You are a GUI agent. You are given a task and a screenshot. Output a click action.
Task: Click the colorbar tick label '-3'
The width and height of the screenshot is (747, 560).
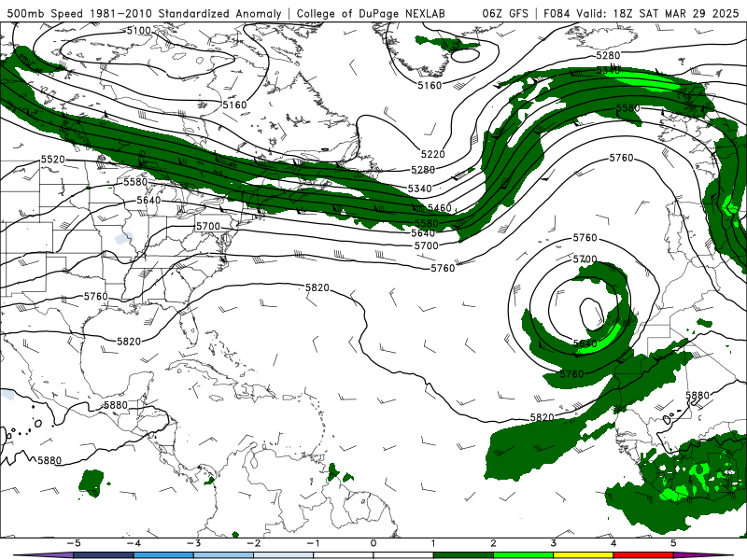(x=194, y=543)
